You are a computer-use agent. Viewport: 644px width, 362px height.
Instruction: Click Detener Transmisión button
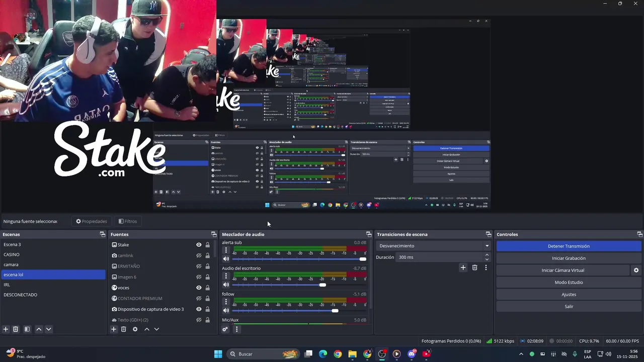click(x=569, y=246)
